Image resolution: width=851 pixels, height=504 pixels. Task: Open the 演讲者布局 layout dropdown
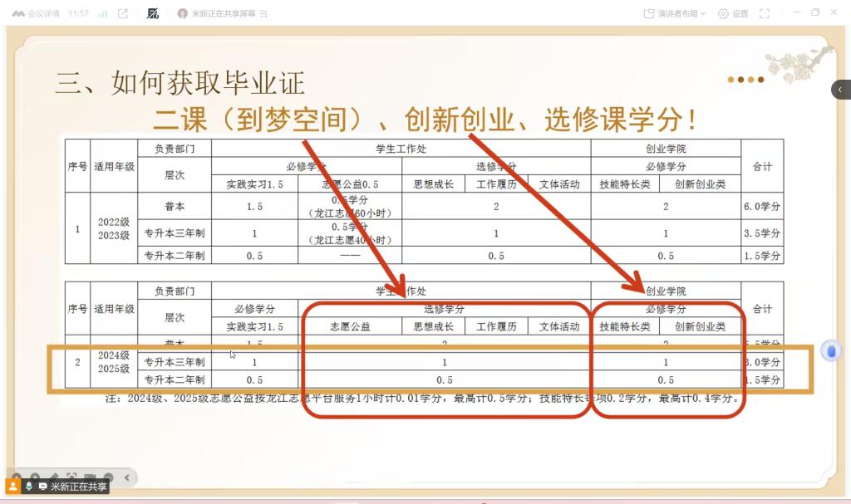[x=681, y=13]
